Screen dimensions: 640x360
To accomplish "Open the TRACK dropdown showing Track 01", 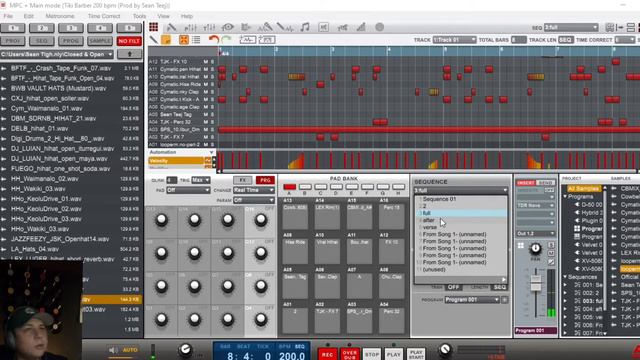I will point(454,40).
